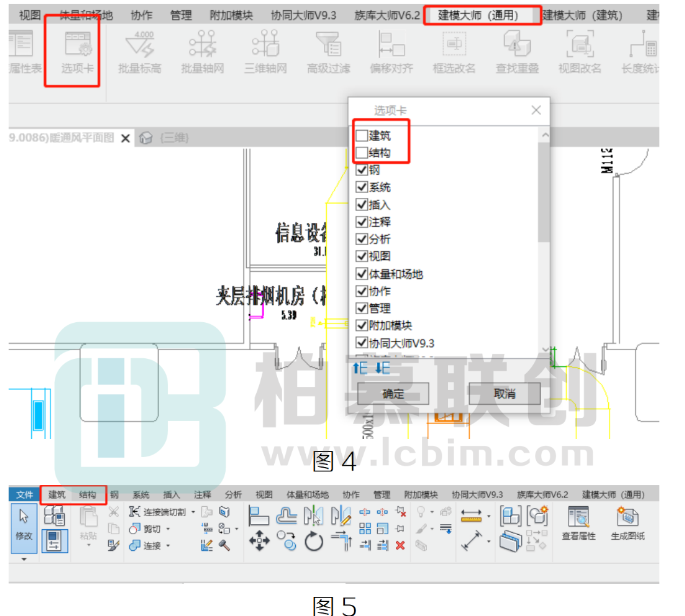Open the 查找重叠 tool
Screen dimensions: 685x616
click(x=517, y=52)
